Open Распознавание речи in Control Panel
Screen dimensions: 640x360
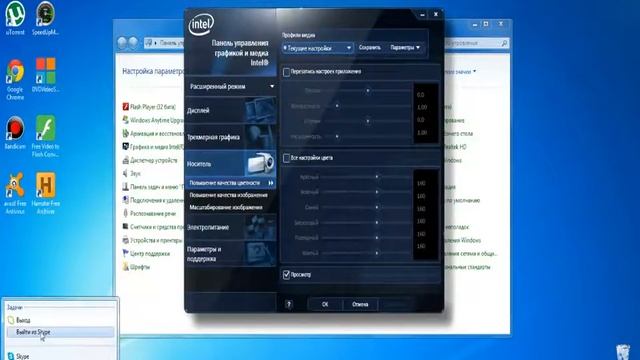[x=149, y=213]
